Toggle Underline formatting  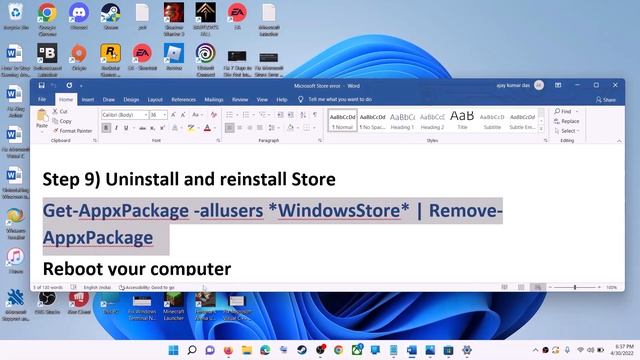(x=126, y=128)
